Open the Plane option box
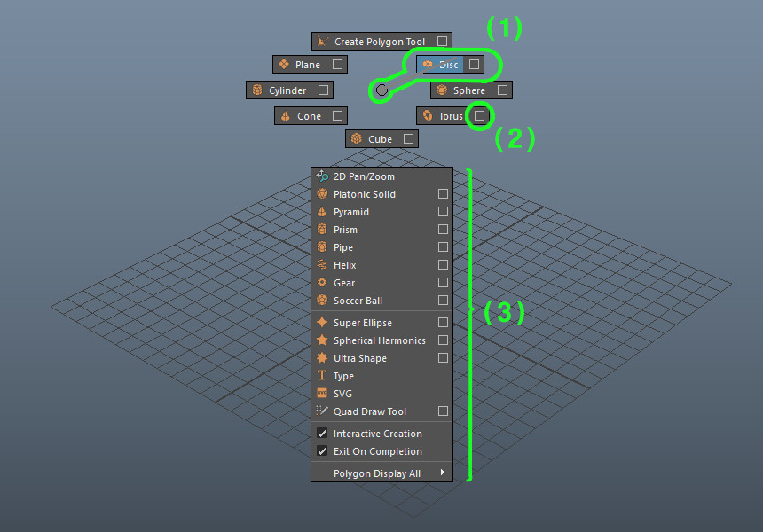Viewport: 763px width, 532px height. click(x=337, y=64)
